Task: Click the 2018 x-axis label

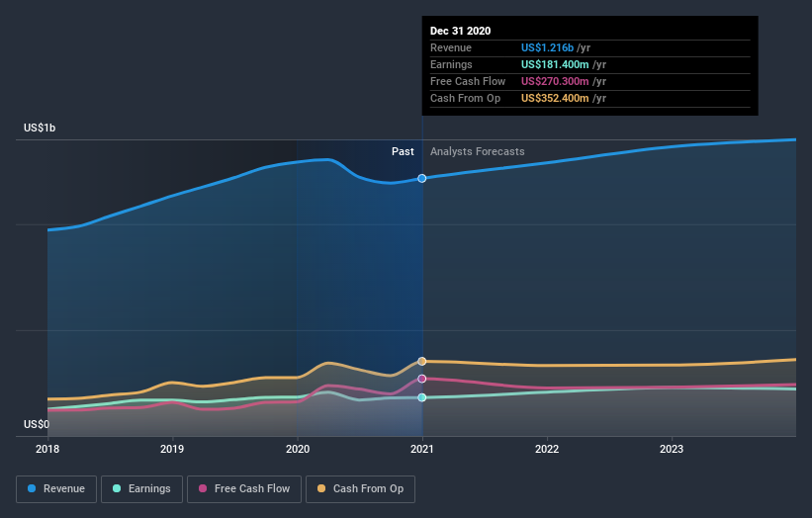Action: point(47,449)
